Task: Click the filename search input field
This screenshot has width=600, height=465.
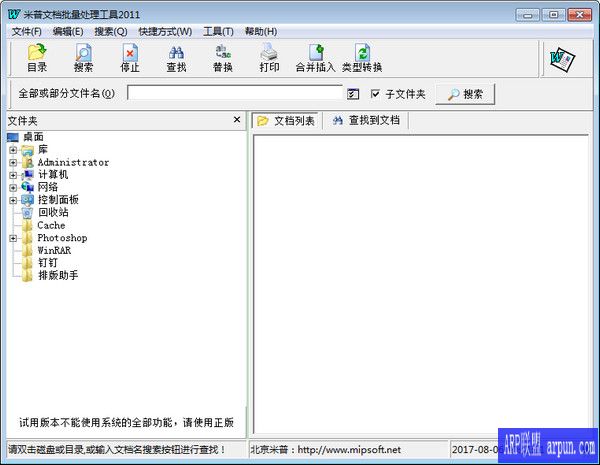Action: point(235,94)
